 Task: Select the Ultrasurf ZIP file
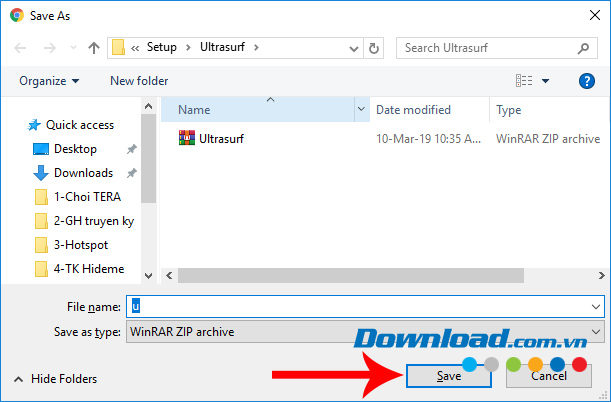click(221, 139)
